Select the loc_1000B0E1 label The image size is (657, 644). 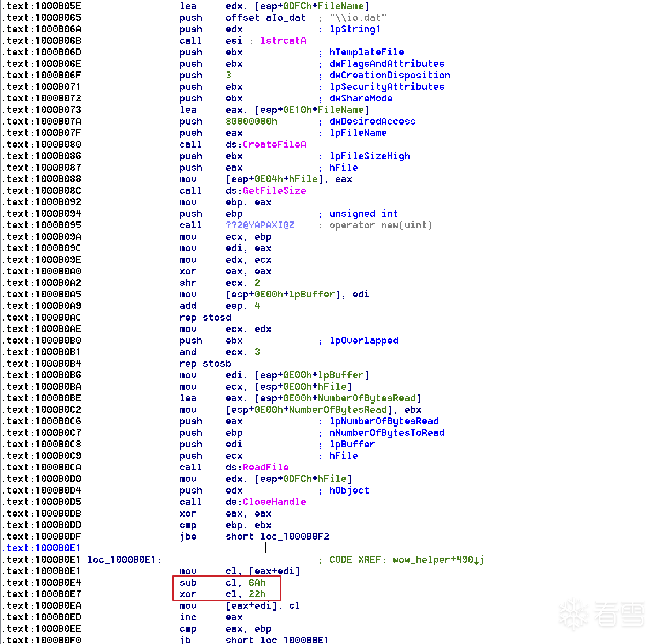[x=124, y=559]
